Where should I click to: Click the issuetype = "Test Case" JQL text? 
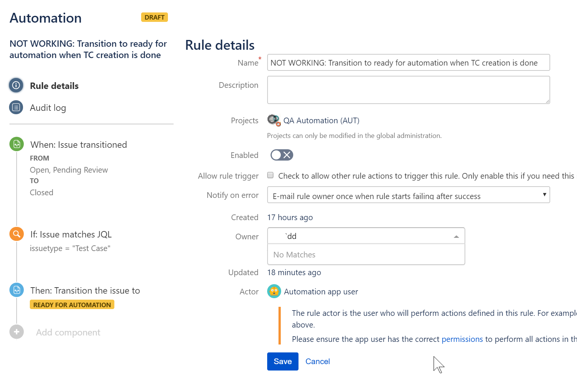coord(70,248)
